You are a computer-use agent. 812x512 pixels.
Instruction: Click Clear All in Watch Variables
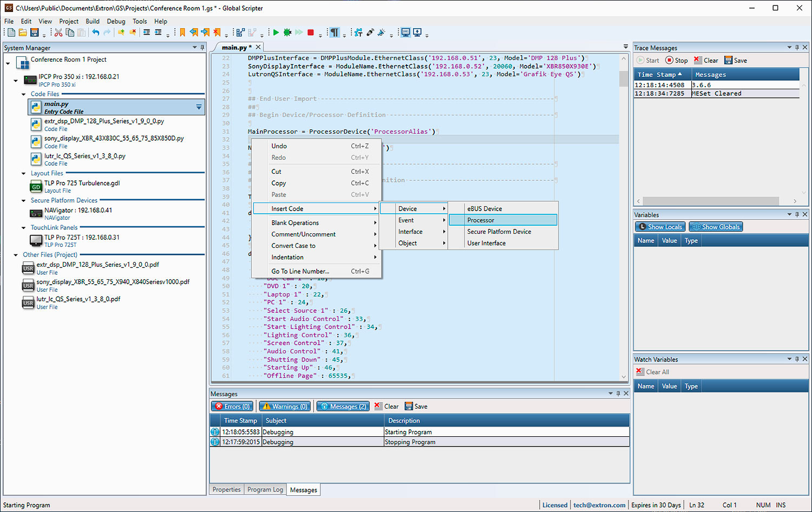[x=652, y=372]
